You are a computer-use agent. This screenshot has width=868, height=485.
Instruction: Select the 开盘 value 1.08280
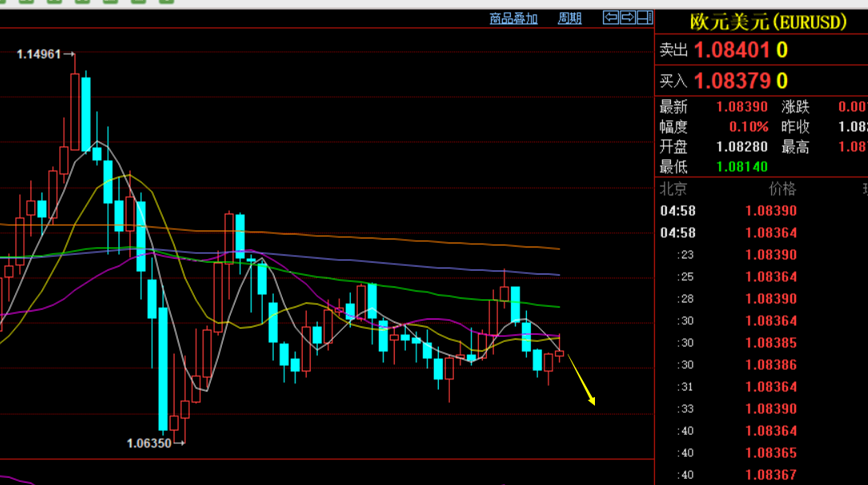point(741,147)
